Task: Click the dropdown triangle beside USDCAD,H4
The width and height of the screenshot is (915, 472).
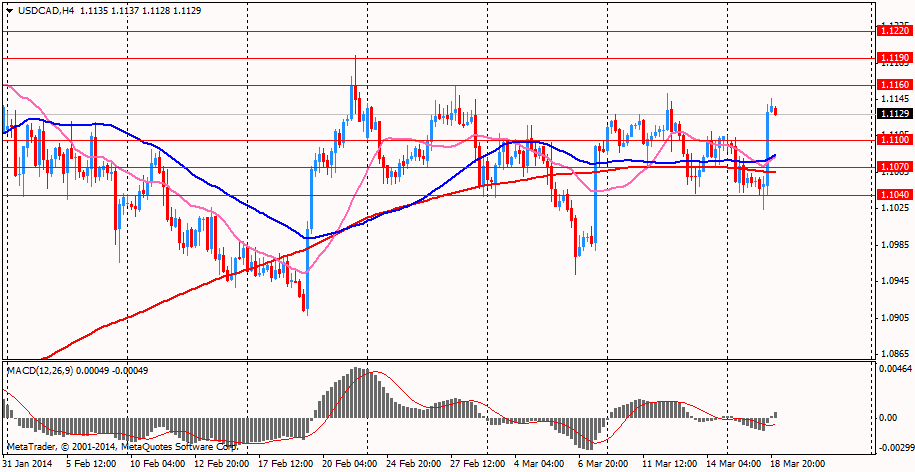Action: (9, 9)
